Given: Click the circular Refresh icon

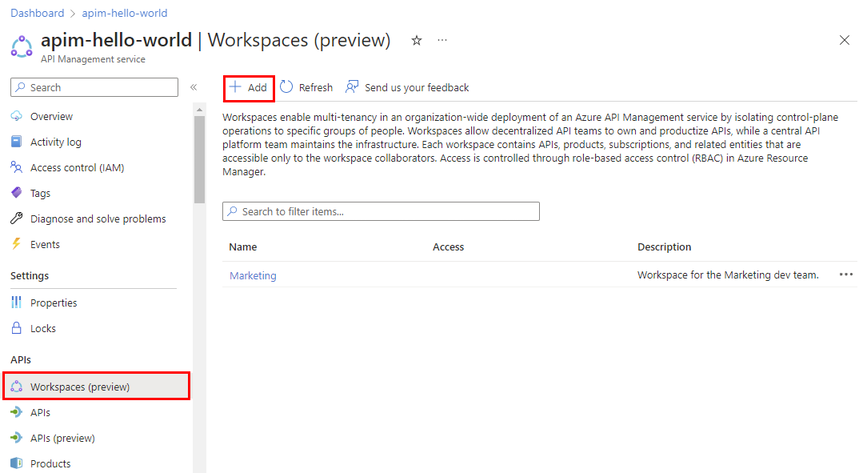Looking at the screenshot, I should (x=286, y=87).
